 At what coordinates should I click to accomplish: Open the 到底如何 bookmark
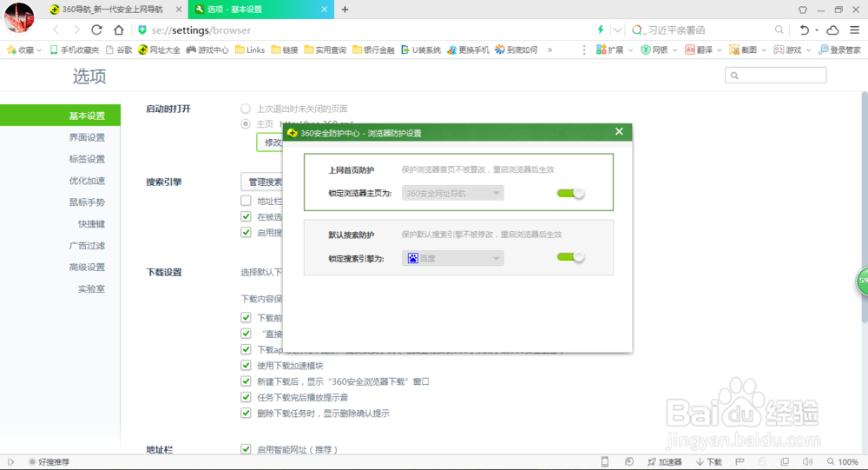coord(516,50)
